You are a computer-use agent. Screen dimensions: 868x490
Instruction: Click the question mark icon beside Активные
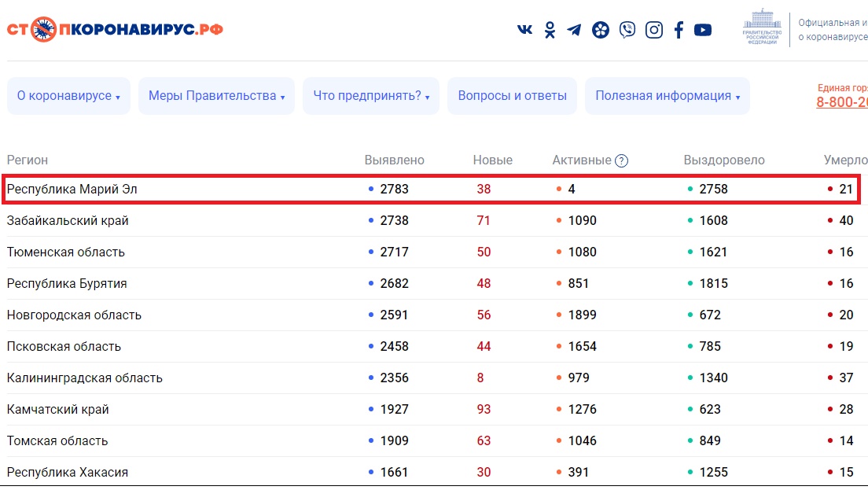(621, 160)
